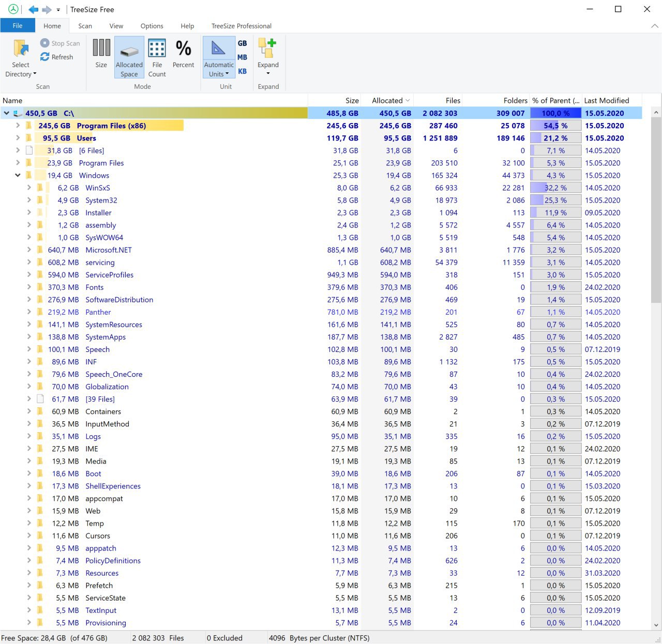This screenshot has height=644, width=662.
Task: Sort by the Name column header
Action: coord(154,100)
